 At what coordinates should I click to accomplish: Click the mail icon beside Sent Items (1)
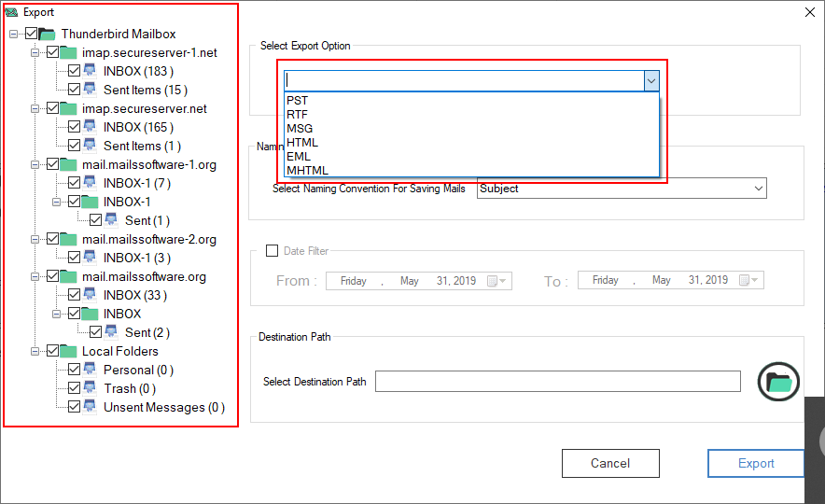[x=90, y=146]
